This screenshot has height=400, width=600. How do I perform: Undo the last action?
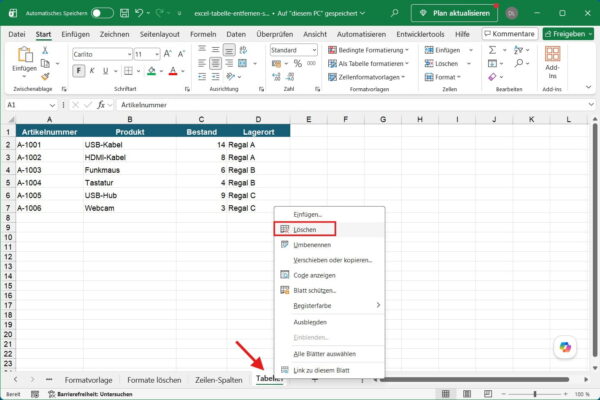pos(139,13)
